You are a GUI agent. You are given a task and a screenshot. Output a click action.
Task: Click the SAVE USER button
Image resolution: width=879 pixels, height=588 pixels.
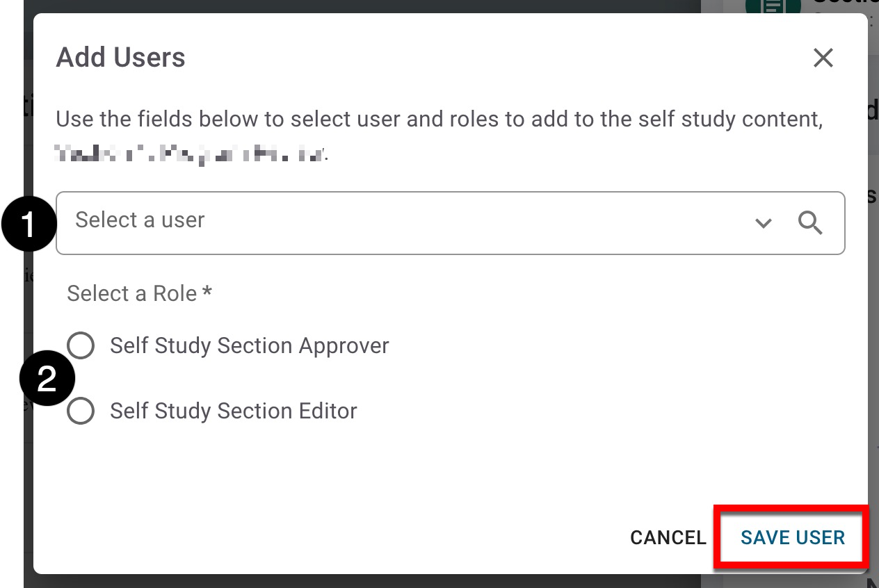coord(792,537)
